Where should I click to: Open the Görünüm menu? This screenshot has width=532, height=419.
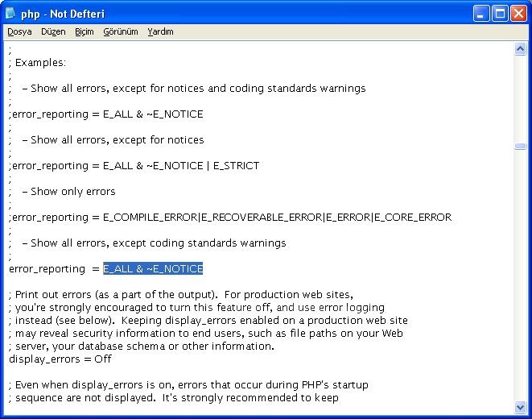(x=121, y=32)
